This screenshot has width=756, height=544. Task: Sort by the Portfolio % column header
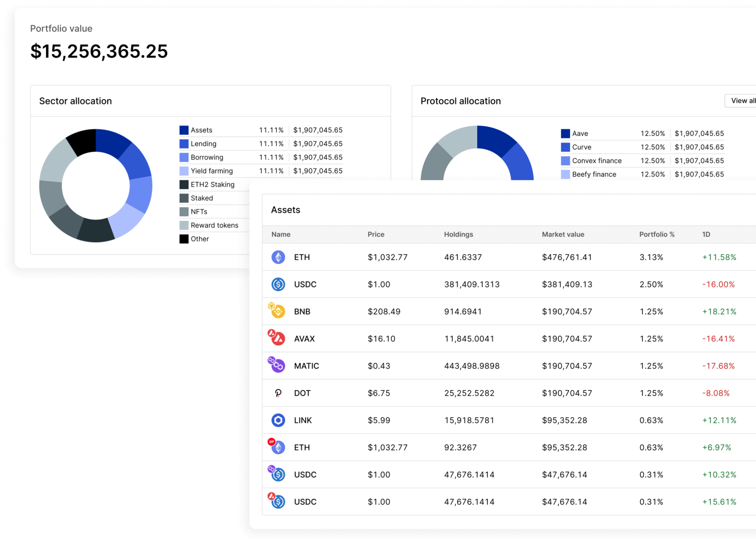pyautogui.click(x=657, y=234)
